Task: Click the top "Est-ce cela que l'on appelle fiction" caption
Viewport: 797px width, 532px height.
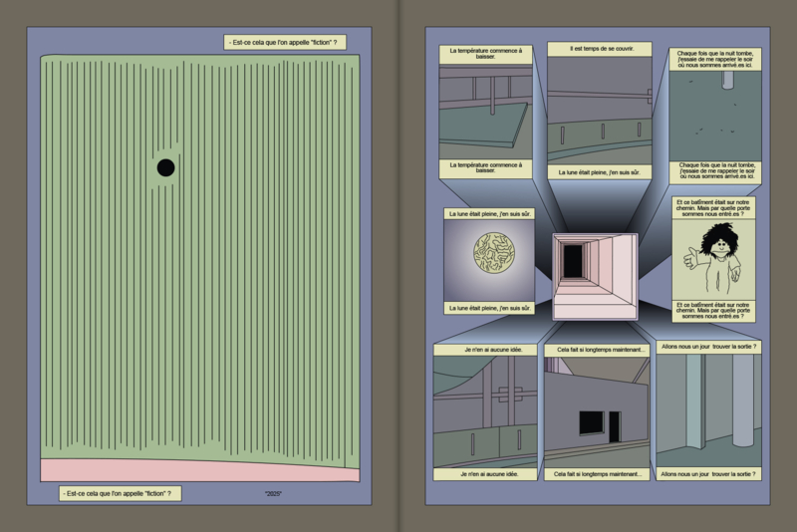Action: [286, 43]
